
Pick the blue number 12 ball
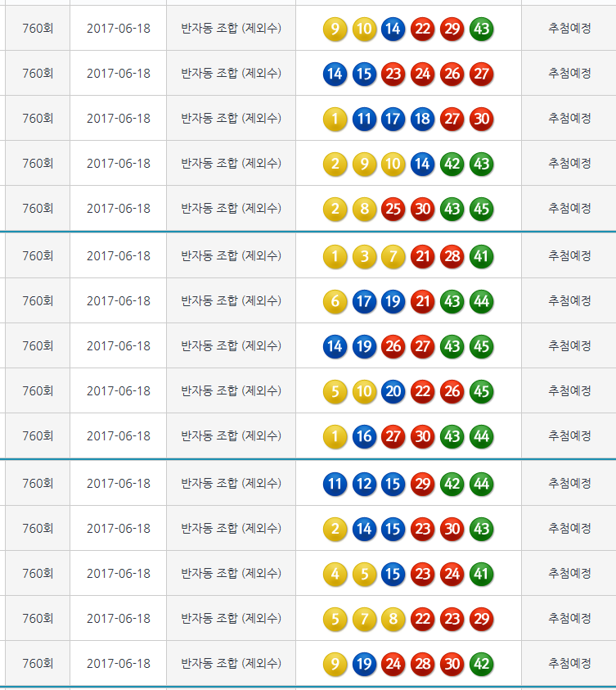pos(364,484)
